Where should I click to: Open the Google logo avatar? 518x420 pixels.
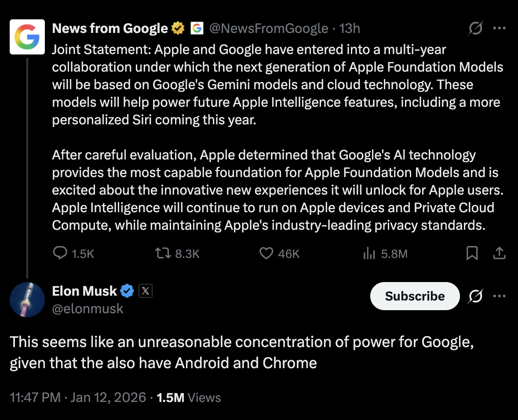point(27,37)
